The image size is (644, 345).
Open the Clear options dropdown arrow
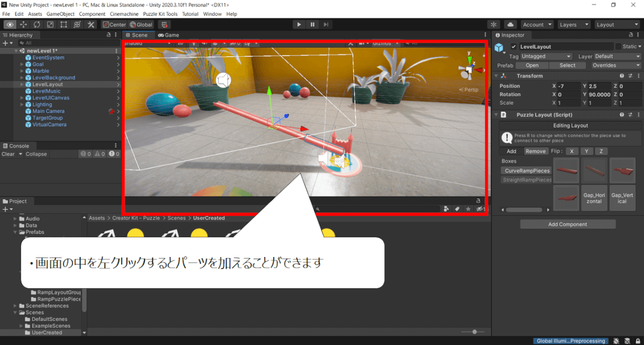[x=20, y=154]
